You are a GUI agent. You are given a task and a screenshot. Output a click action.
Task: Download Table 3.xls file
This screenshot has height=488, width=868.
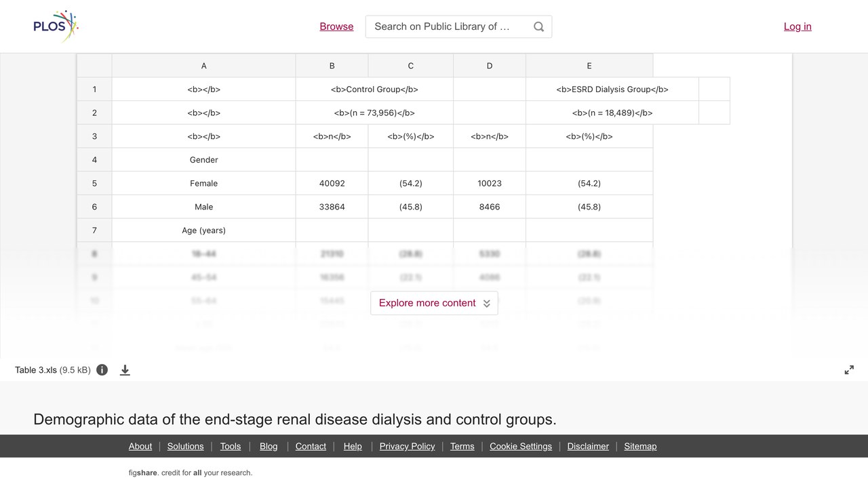(x=125, y=370)
